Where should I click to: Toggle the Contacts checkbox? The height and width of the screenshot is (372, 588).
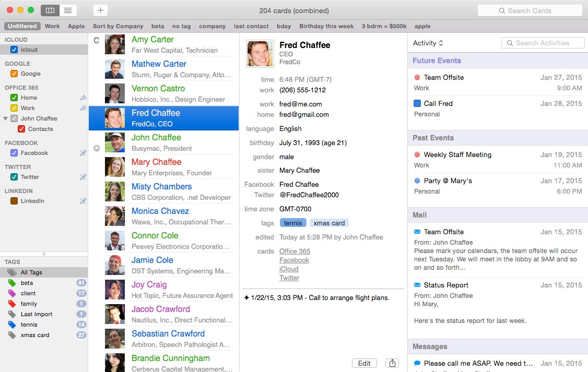[21, 129]
